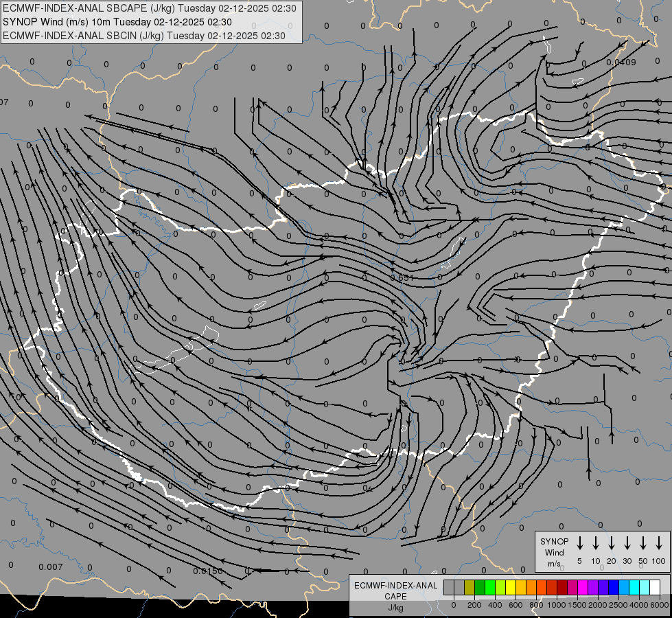Click the '4000' tick label on CAPE scale

[639, 605]
